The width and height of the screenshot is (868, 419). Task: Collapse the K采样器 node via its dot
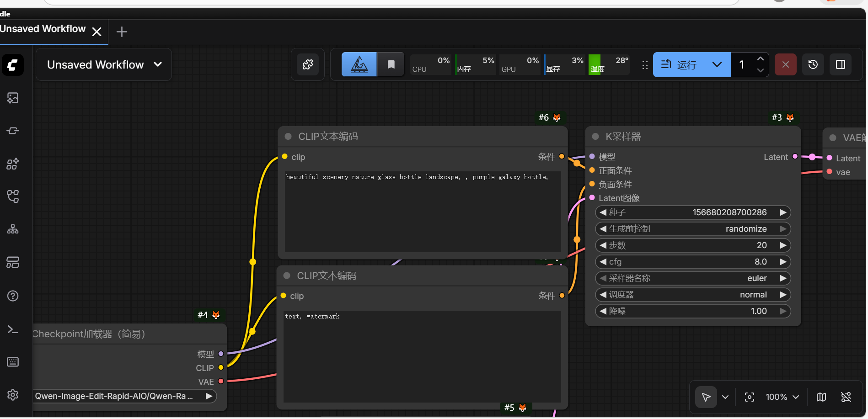point(595,137)
